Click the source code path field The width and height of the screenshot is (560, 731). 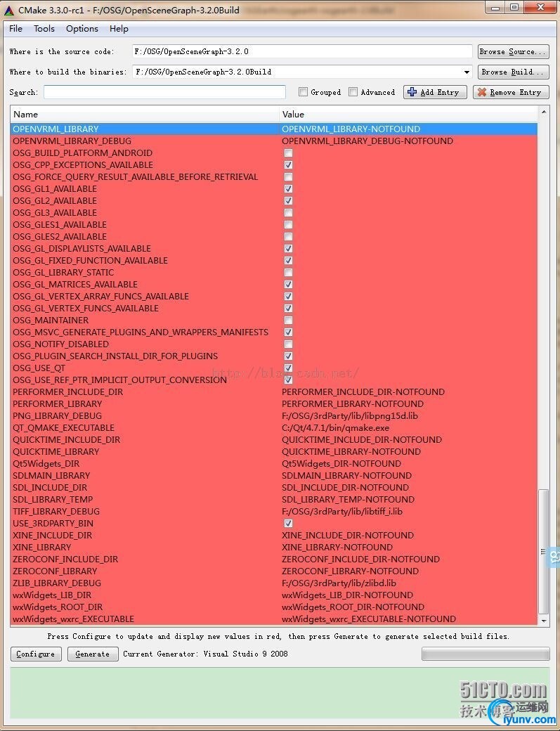point(302,51)
